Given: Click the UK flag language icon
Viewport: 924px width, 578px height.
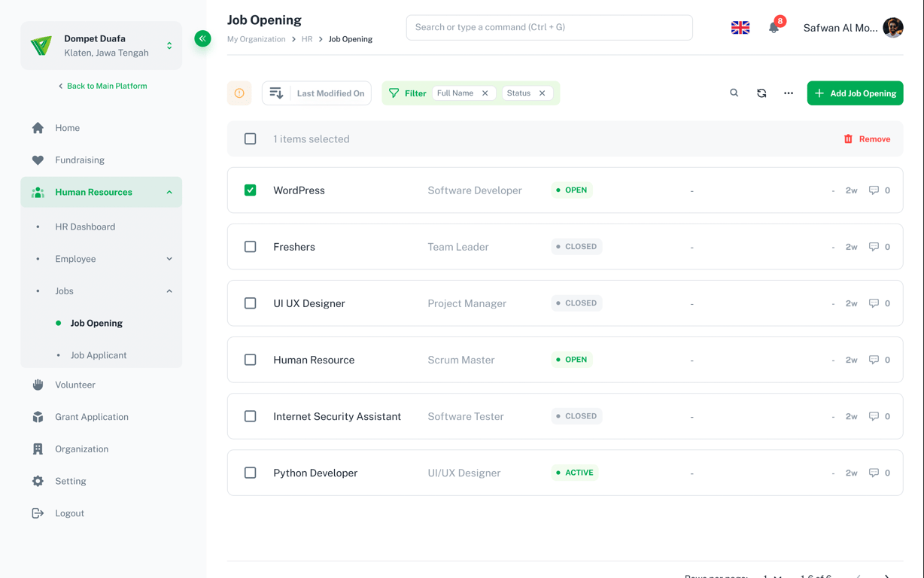Looking at the screenshot, I should point(740,28).
